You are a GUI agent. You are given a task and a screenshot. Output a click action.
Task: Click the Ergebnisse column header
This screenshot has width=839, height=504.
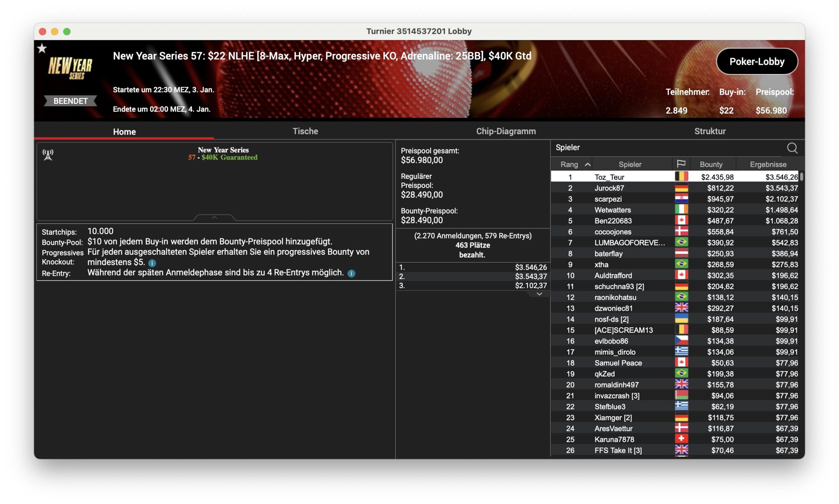tap(768, 164)
